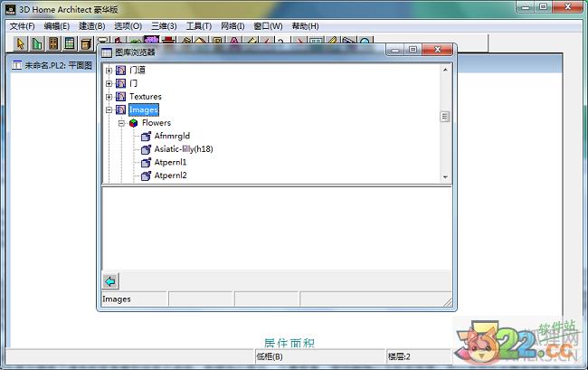Open the 网络(I) menu
Image resolution: width=588 pixels, height=370 pixels.
point(232,26)
